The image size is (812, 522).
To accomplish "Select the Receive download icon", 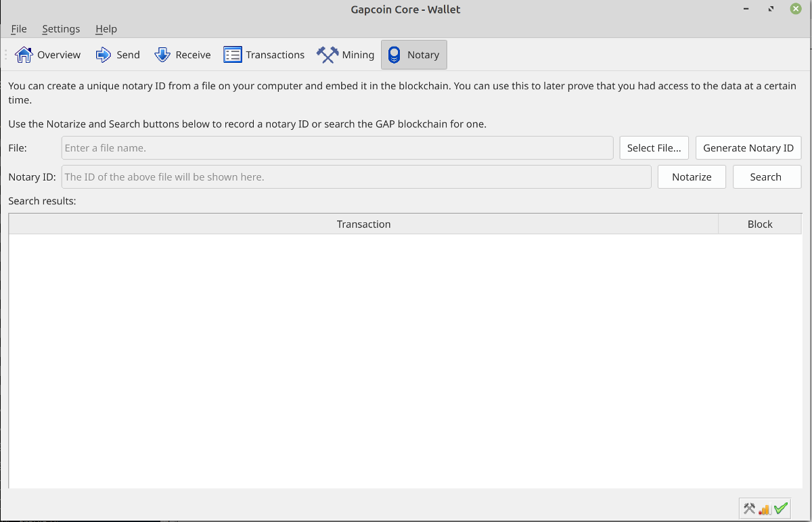I will 162,55.
